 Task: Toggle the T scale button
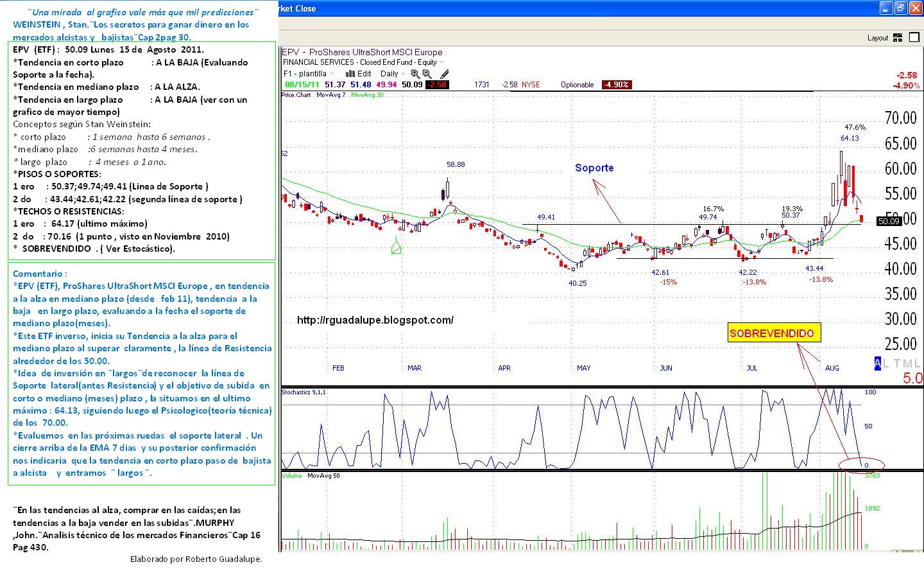click(898, 363)
